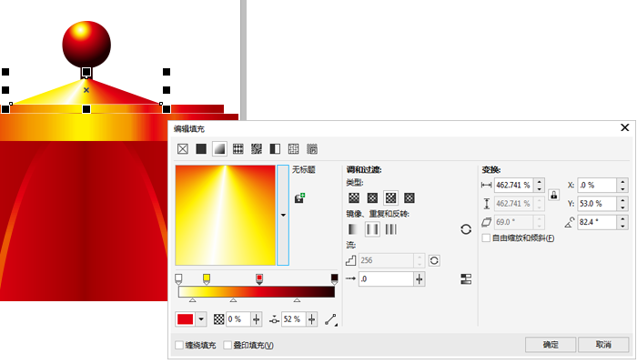Image resolution: width=637 pixels, height=364 pixels.
Task: Click the X offset .0 % field
Action: pyautogui.click(x=598, y=186)
